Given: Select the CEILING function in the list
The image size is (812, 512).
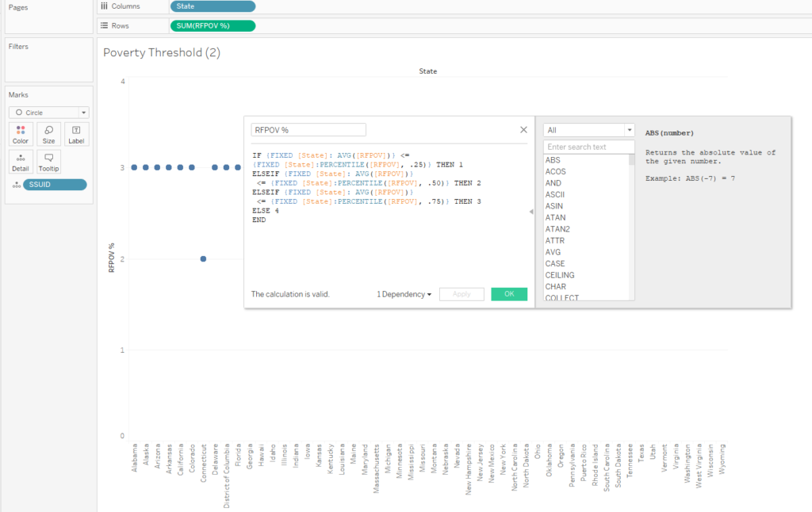Looking at the screenshot, I should point(560,275).
